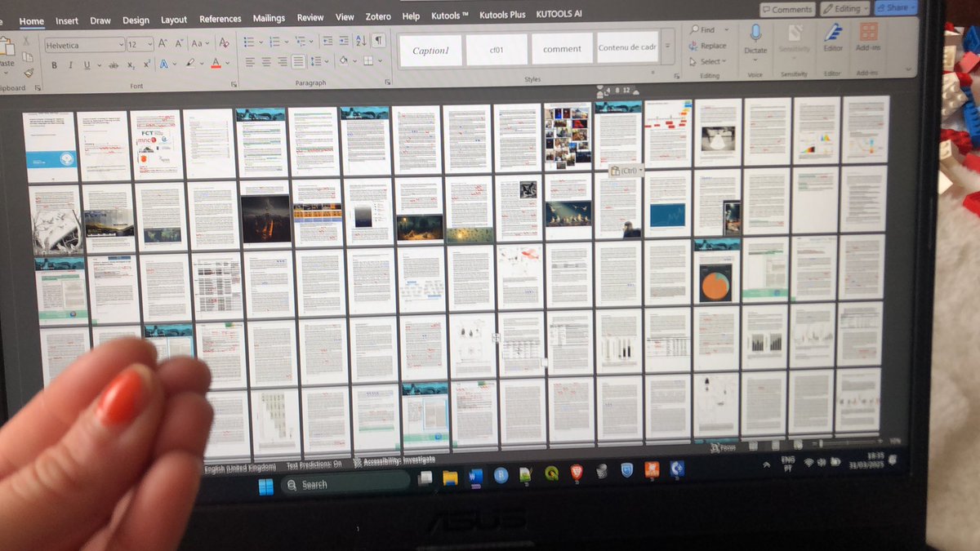This screenshot has height=551, width=980.
Task: Center align paragraph
Action: (267, 62)
